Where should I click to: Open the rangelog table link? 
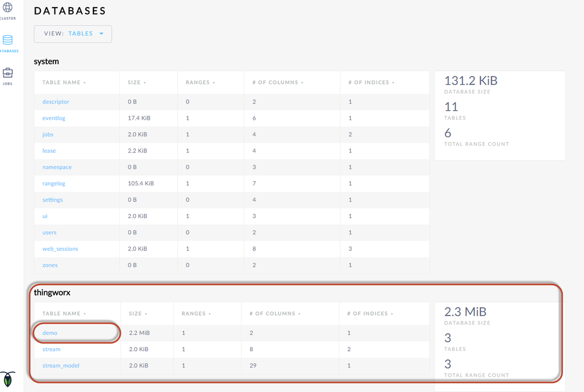point(54,183)
